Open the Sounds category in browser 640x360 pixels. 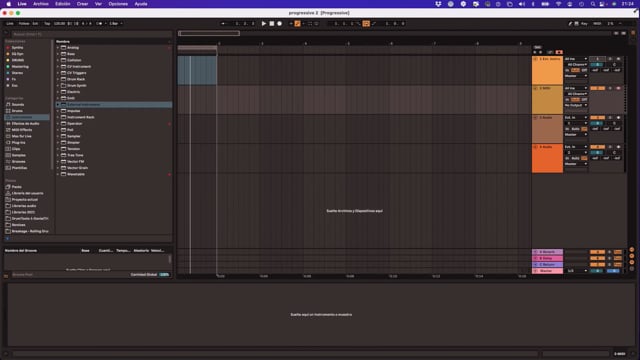tap(18, 104)
